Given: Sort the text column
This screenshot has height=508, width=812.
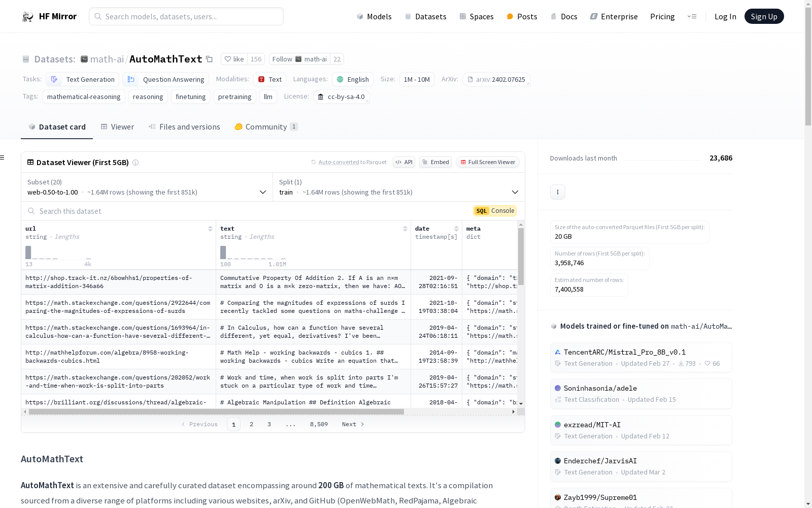Looking at the screenshot, I should pos(405,229).
